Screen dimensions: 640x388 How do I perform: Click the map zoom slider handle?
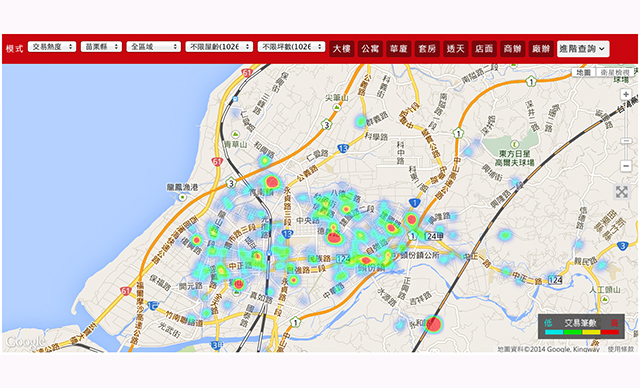click(626, 141)
